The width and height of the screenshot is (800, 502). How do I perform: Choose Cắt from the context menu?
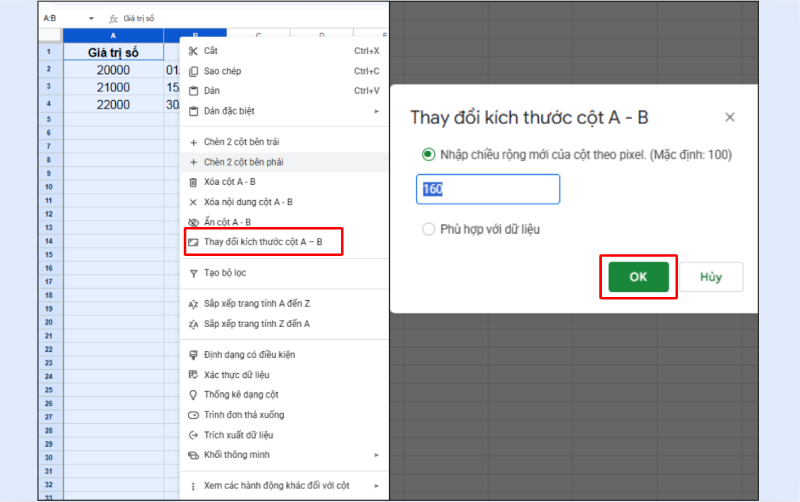[x=284, y=51]
